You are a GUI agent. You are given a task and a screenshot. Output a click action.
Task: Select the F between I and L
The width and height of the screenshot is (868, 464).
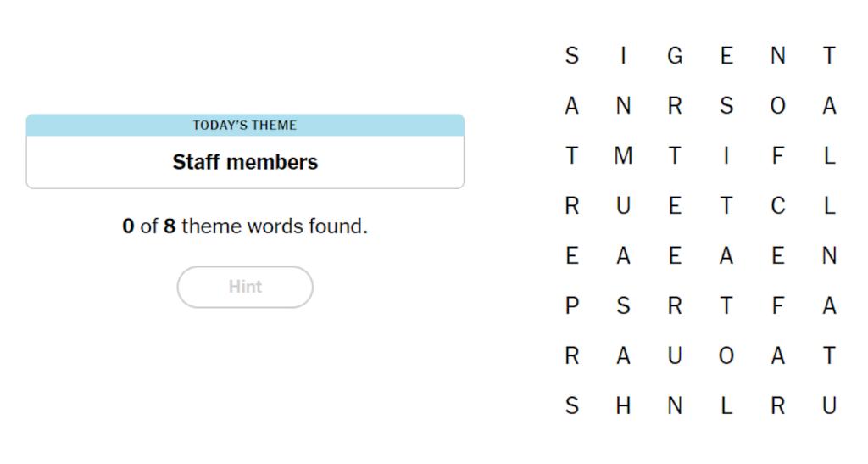(778, 156)
